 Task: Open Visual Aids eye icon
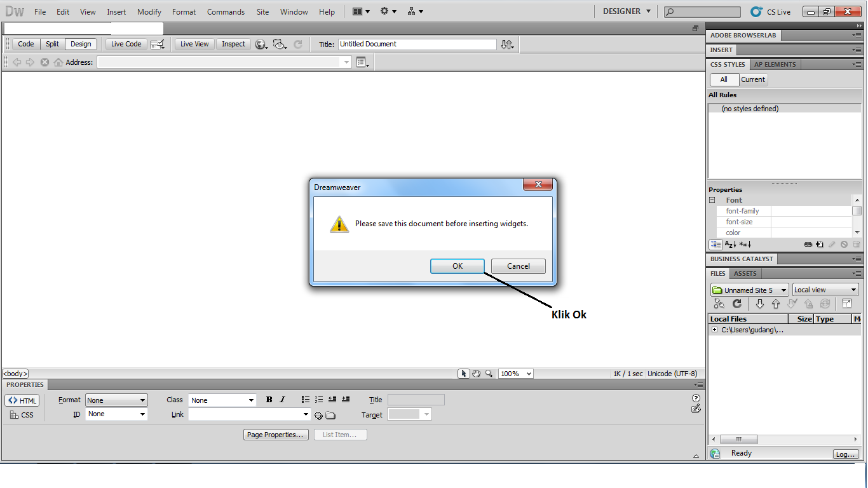(x=280, y=44)
